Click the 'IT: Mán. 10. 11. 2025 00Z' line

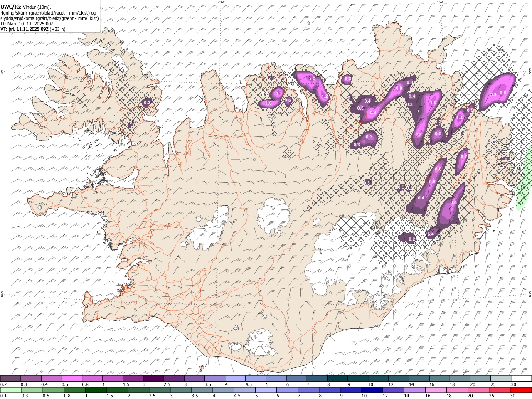click(27, 24)
